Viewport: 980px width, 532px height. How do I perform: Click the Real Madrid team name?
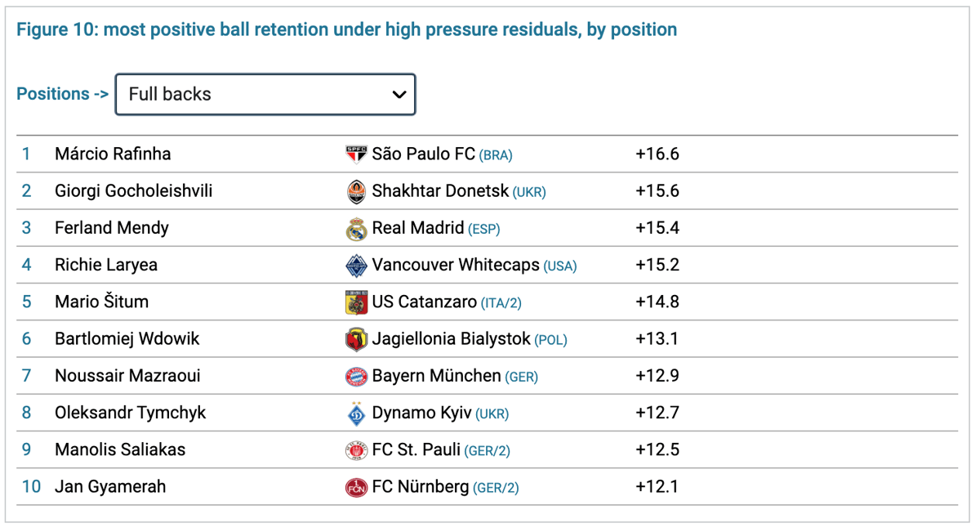pyautogui.click(x=418, y=228)
